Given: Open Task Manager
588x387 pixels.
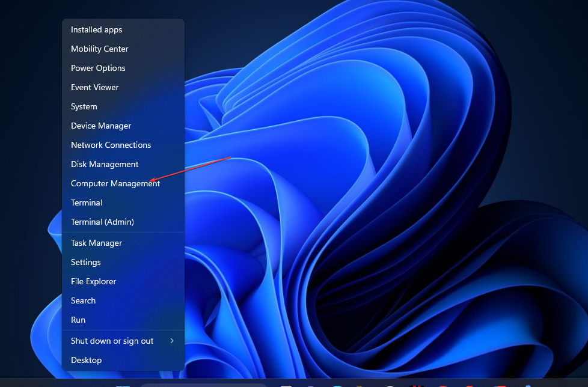Looking at the screenshot, I should pos(96,243).
